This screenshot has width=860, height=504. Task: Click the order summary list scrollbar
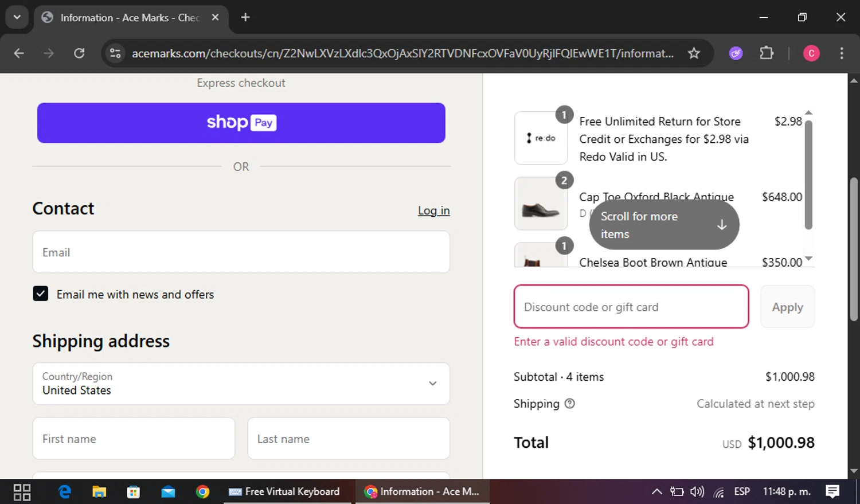[x=808, y=174]
